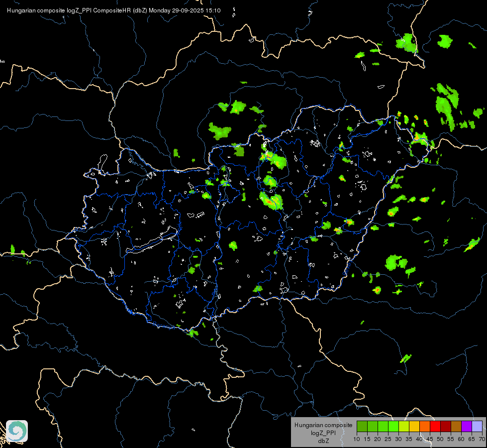Select the 25–30 dBZ bright green swatch
Screen dimensions: 487x448
[393, 426]
